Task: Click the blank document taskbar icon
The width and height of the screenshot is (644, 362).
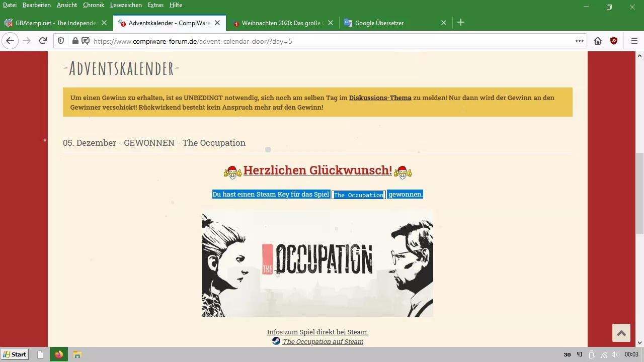Action: pos(40,354)
